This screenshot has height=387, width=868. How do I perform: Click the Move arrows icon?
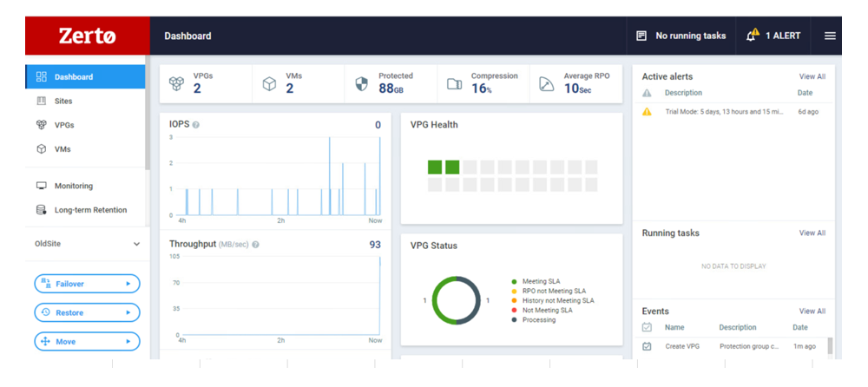46,342
